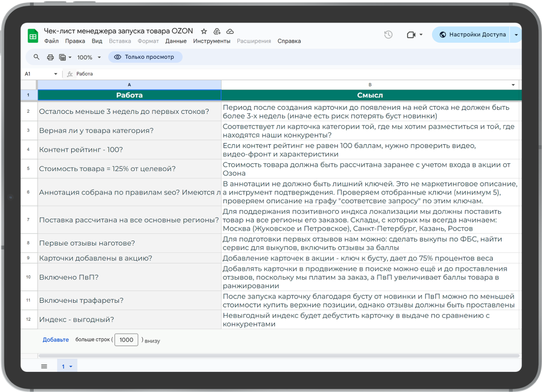Click the 'Добавьте' link to add rows
542x392 pixels.
pyautogui.click(x=56, y=340)
